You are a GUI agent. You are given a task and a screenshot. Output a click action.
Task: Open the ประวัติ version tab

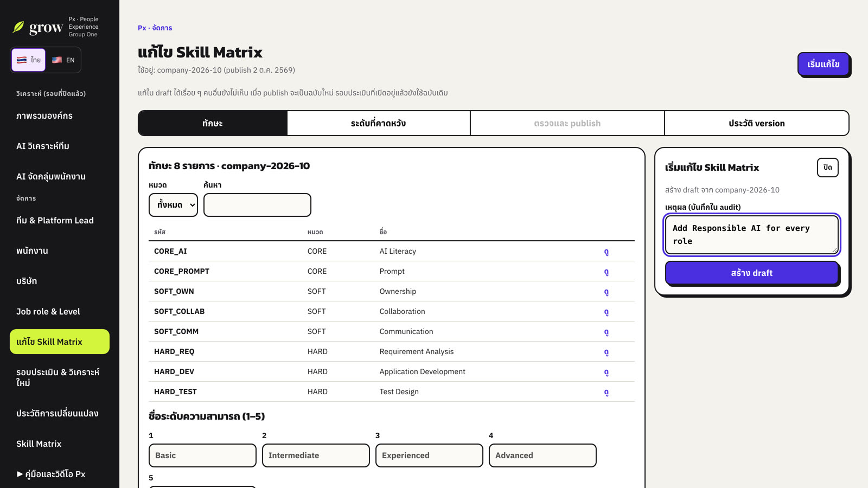(x=756, y=123)
